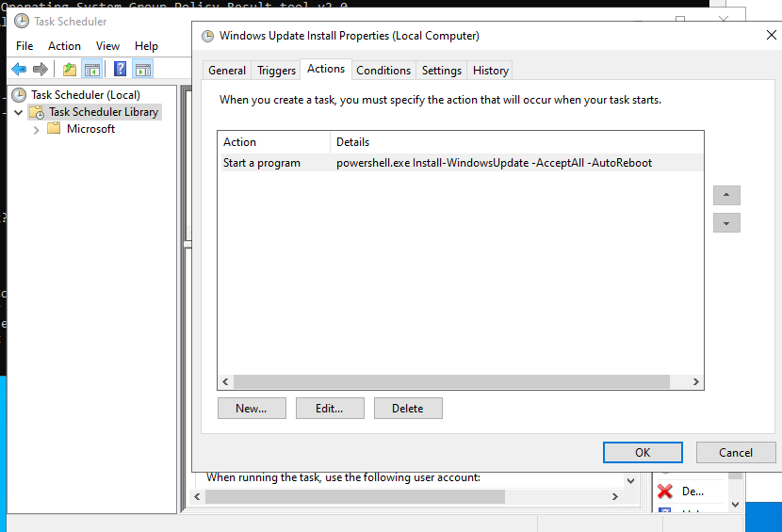Select the Task Scheduler Library node
The image size is (782, 532).
click(x=104, y=112)
